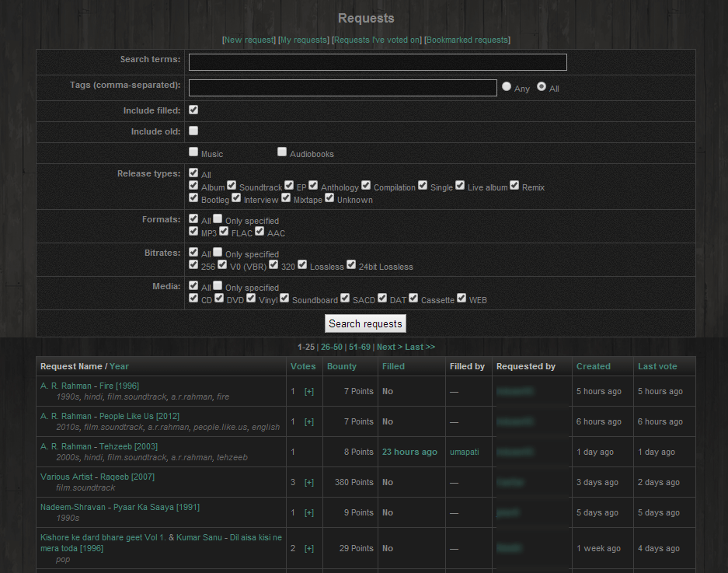This screenshot has height=573, width=728.
Task: Uncheck the CD media checkbox
Action: [193, 298]
